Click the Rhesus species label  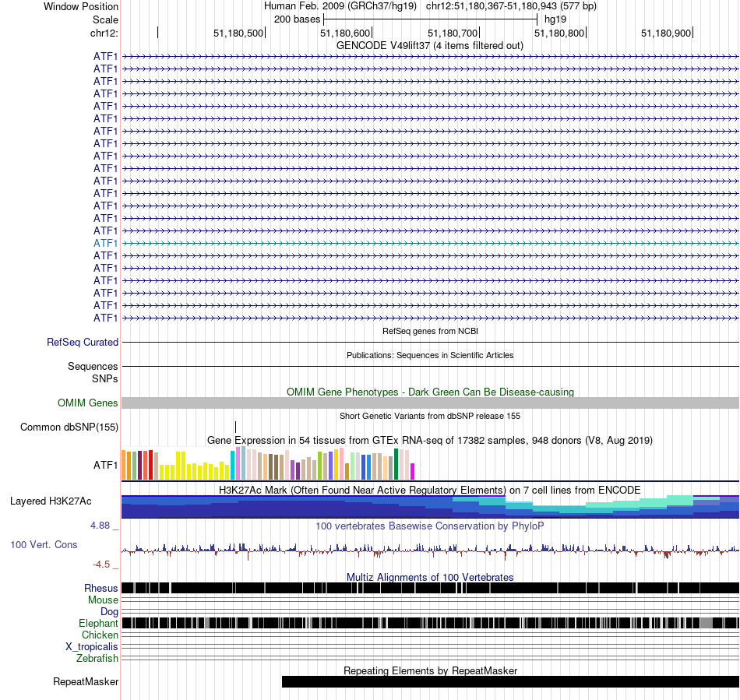click(101, 588)
